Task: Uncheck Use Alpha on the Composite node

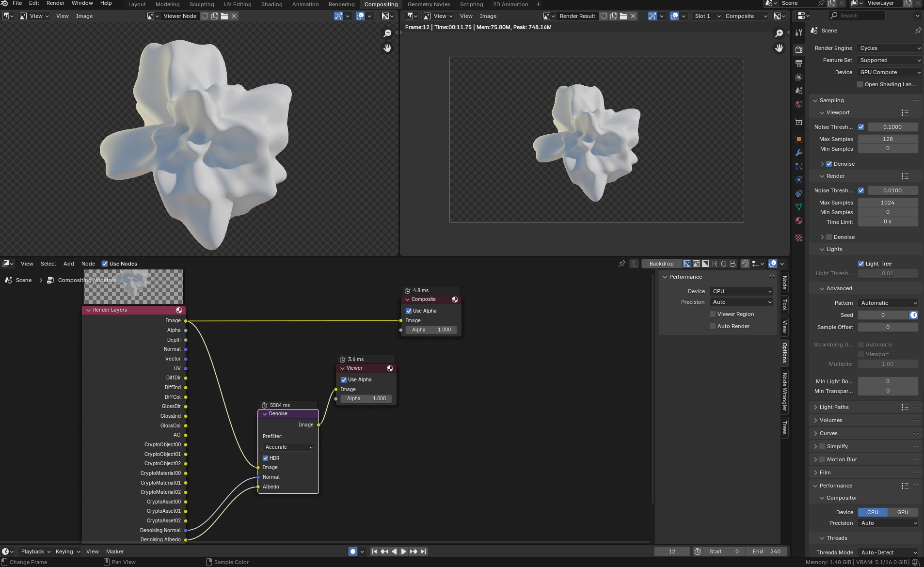Action: point(409,311)
